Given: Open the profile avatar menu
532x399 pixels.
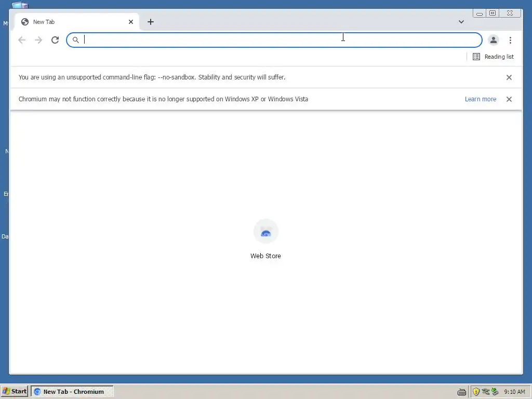Looking at the screenshot, I should 494,40.
